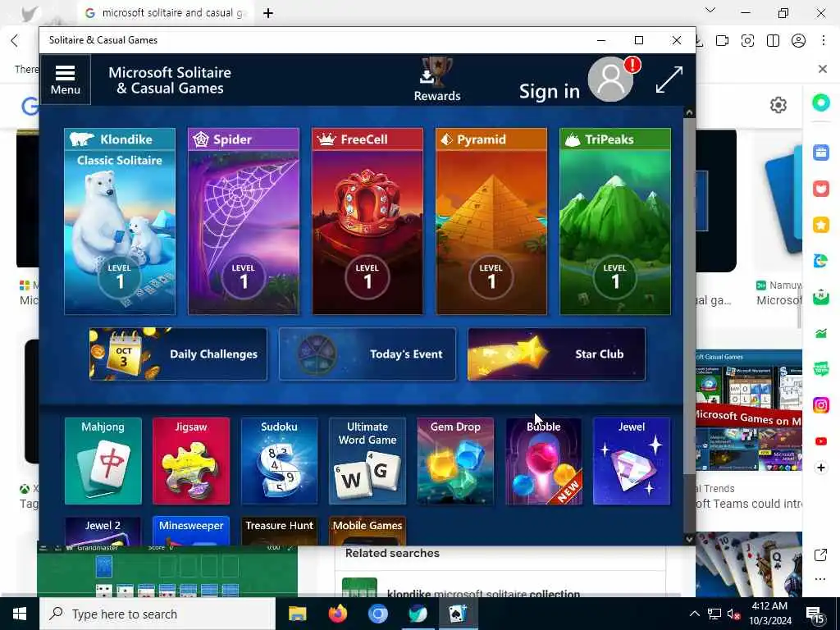Close the browser notification bar
840x630 pixels.
pyautogui.click(x=823, y=69)
